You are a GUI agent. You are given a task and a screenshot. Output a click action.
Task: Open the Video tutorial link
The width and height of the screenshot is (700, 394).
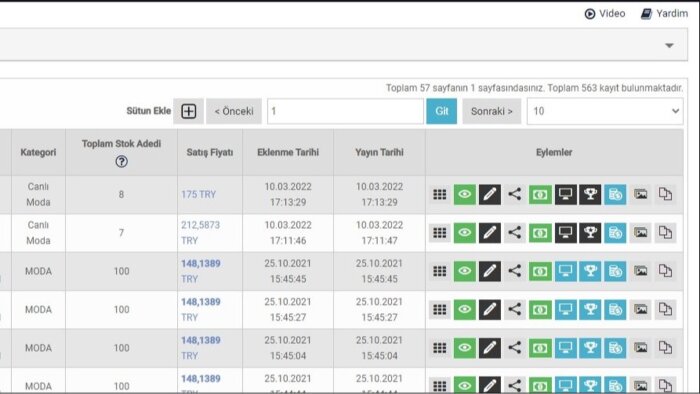click(x=604, y=14)
